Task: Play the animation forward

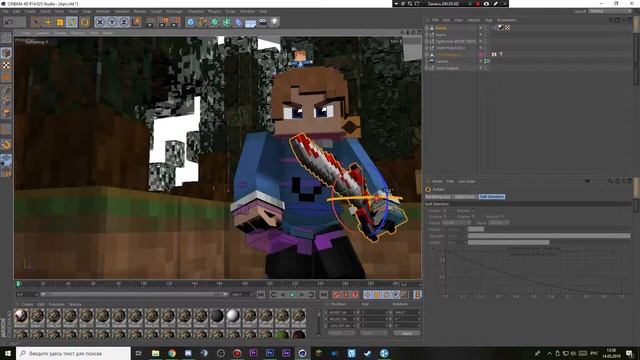Action: [292, 294]
